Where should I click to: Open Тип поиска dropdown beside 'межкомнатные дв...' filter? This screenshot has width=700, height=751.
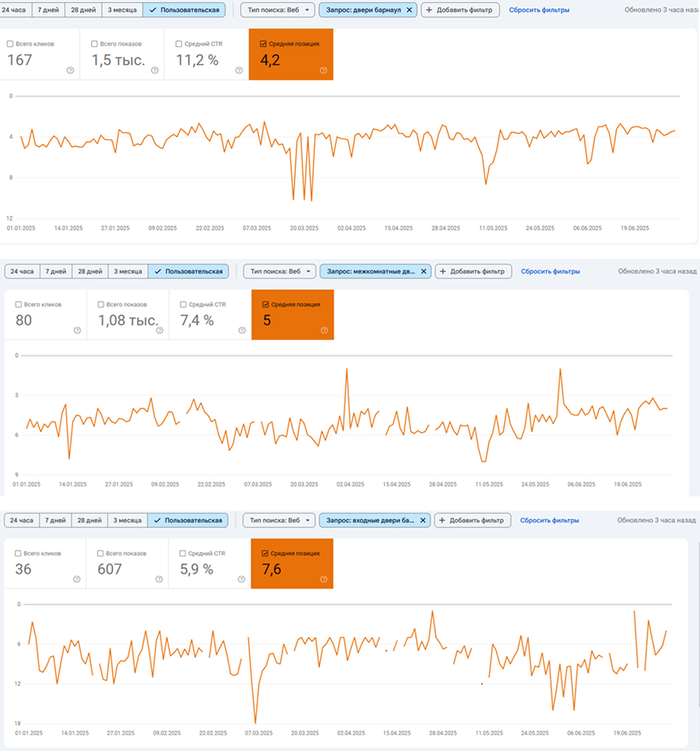[x=280, y=271]
